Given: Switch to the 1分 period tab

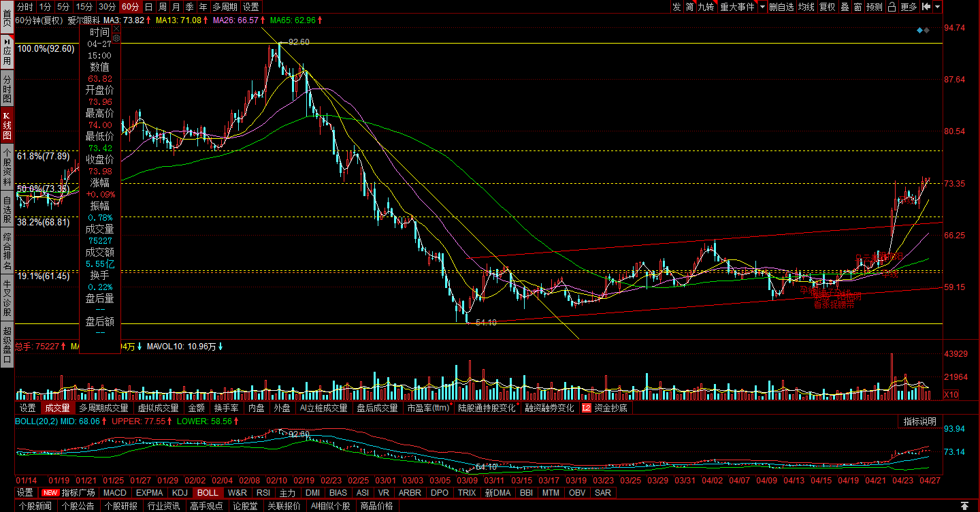Looking at the screenshot, I should pyautogui.click(x=45, y=7).
